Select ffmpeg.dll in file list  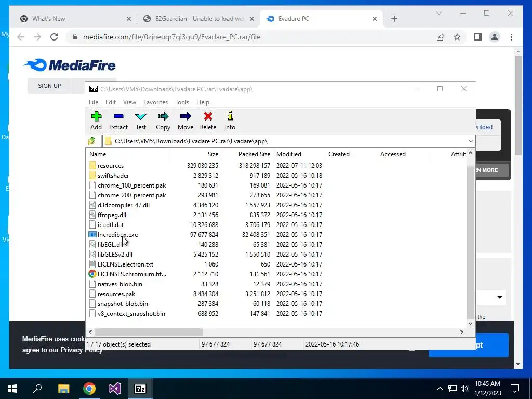[x=112, y=215]
